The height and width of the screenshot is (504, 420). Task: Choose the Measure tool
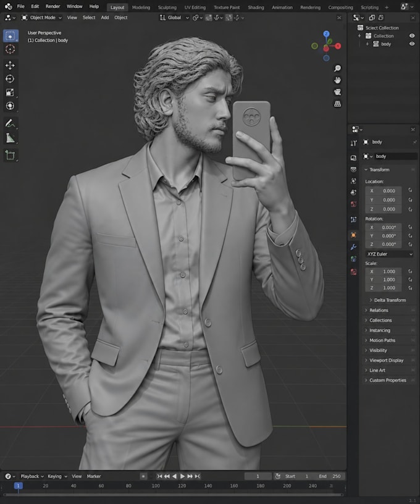coord(10,138)
